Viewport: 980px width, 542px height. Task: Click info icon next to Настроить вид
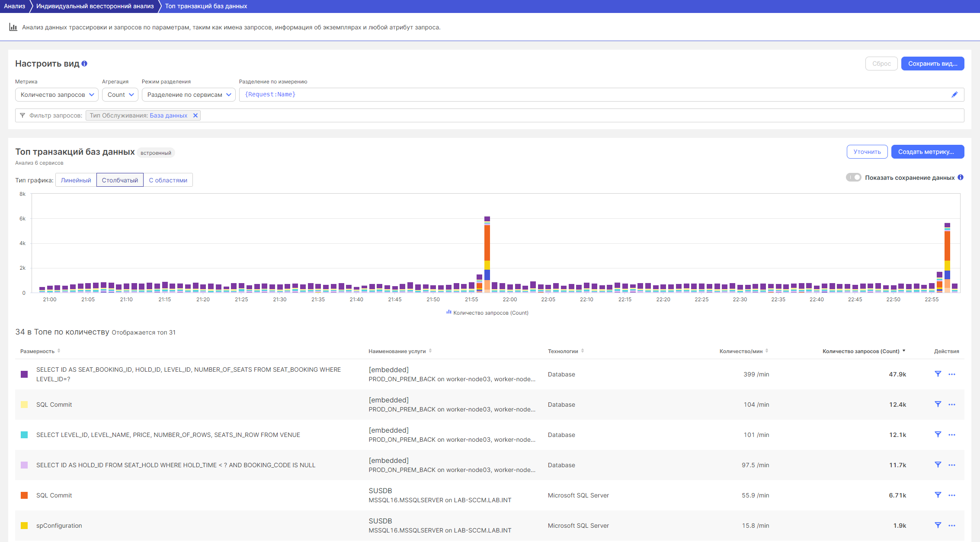click(84, 64)
